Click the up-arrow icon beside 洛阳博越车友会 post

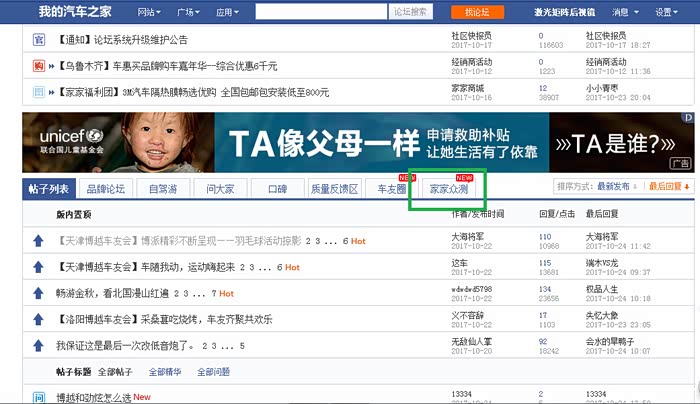[38, 320]
